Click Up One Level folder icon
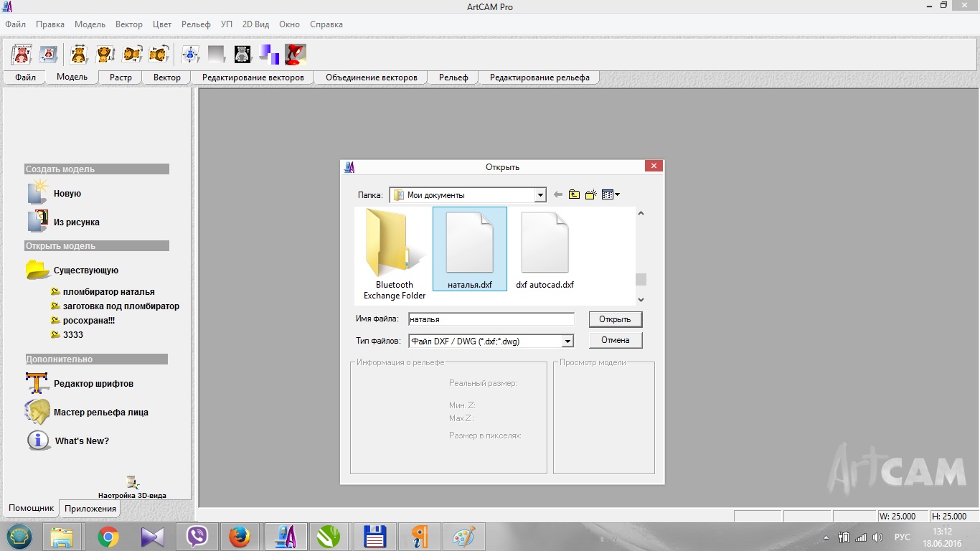 pos(574,195)
